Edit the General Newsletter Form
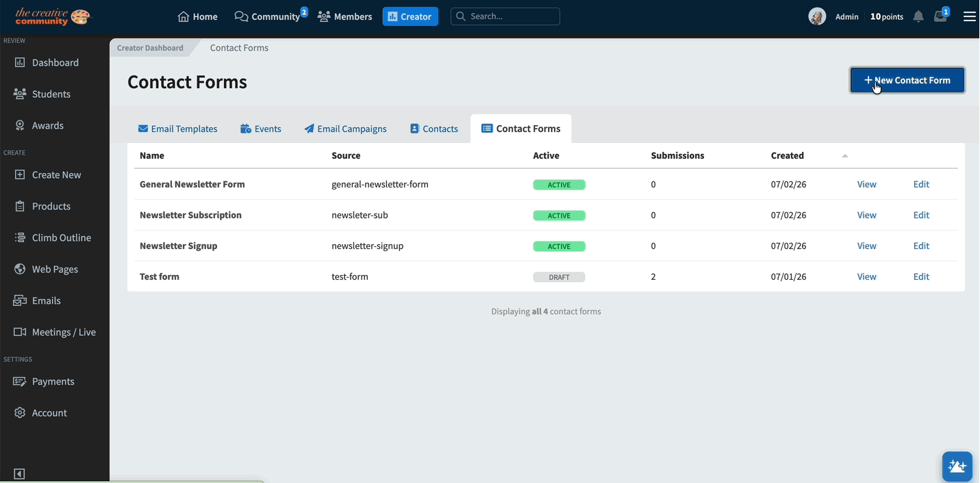Screen dimensions: 980x483 [921, 184]
